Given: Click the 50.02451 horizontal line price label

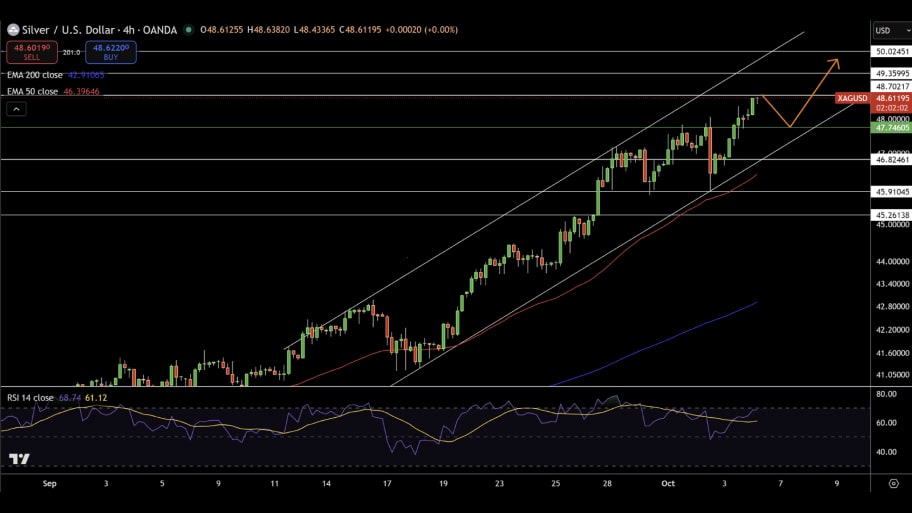Looking at the screenshot, I should [891, 51].
